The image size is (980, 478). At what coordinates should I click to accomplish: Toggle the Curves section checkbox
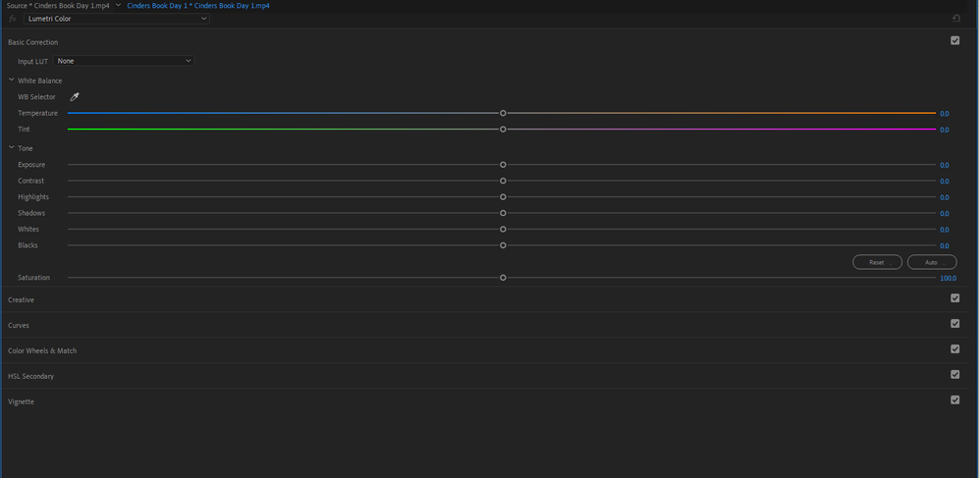954,324
